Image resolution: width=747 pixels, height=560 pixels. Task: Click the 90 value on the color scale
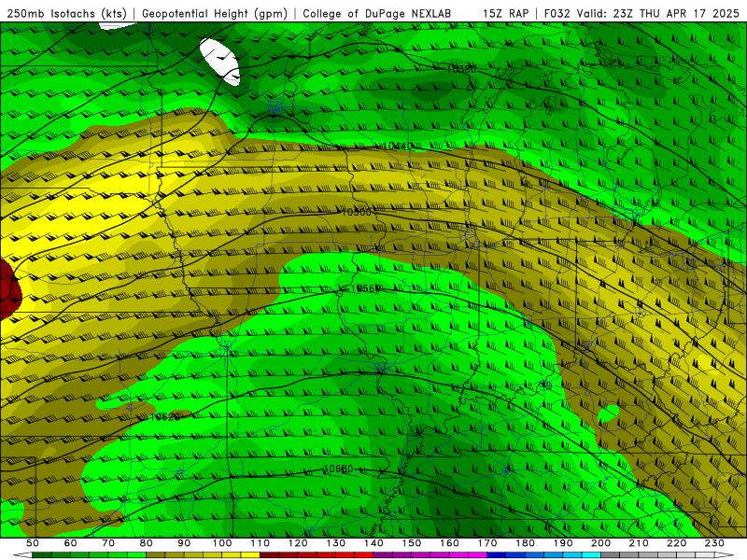[184, 543]
